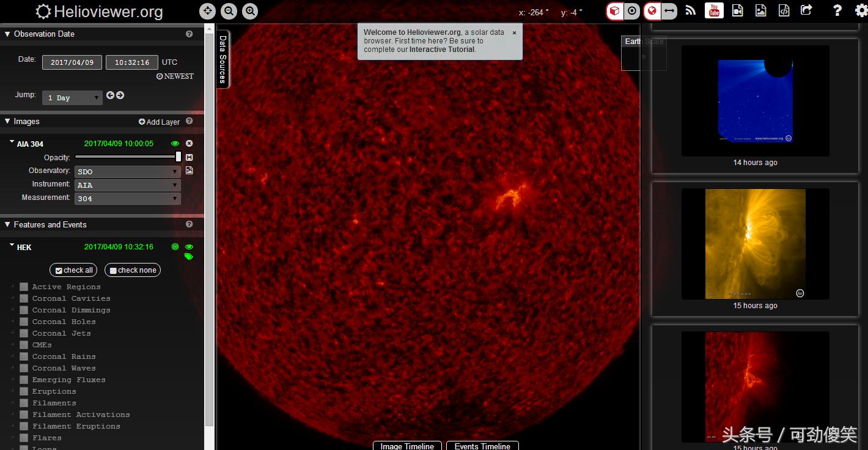This screenshot has width=868, height=450.
Task: Center the solar view with the crosshair icon
Action: tap(208, 11)
